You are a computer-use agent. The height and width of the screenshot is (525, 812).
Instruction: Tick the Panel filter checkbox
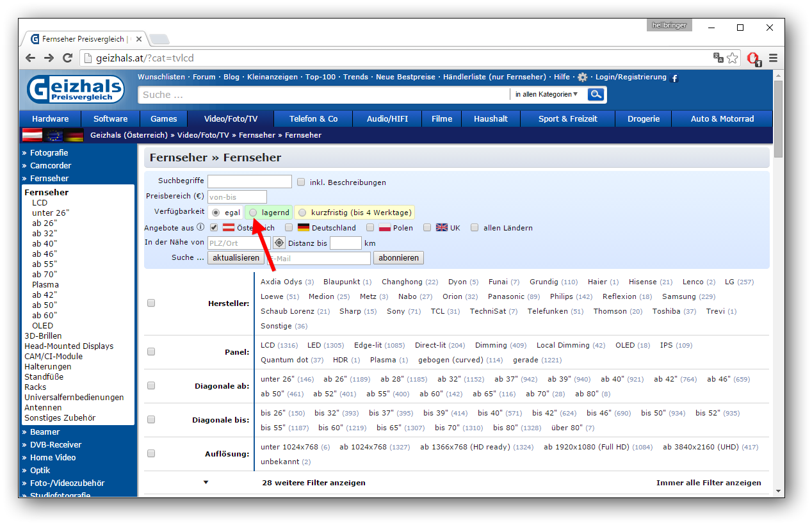click(151, 351)
